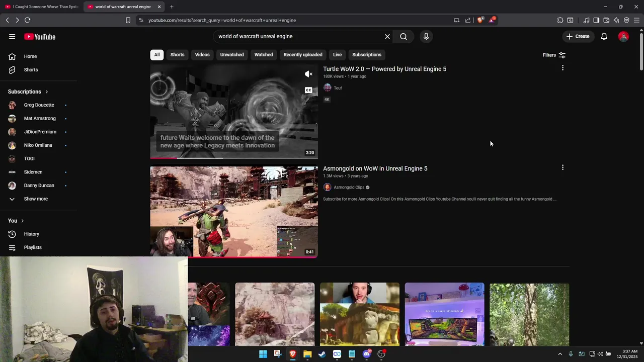Image resolution: width=644 pixels, height=362 pixels.
Task: Select the Videos filter chip
Action: [x=202, y=55]
